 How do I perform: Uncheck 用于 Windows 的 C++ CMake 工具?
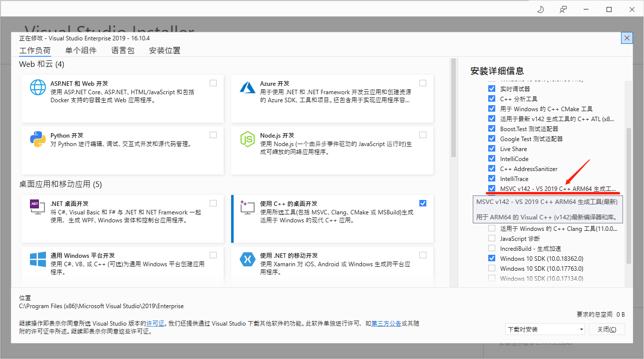(x=492, y=109)
